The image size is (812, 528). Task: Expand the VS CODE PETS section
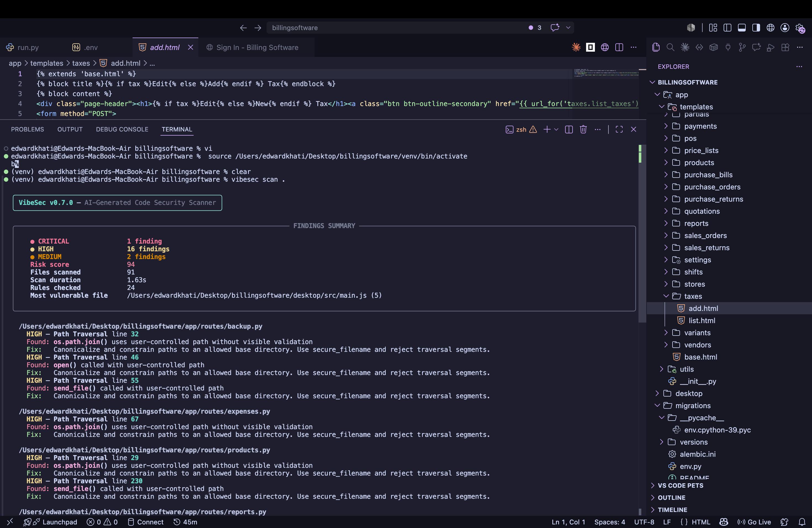[680, 485]
